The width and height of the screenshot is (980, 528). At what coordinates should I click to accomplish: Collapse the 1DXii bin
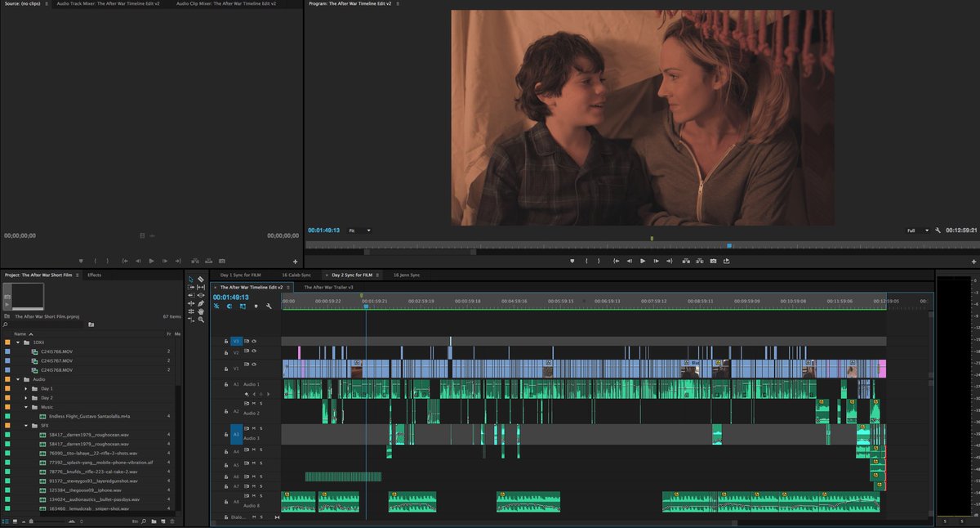pos(18,342)
